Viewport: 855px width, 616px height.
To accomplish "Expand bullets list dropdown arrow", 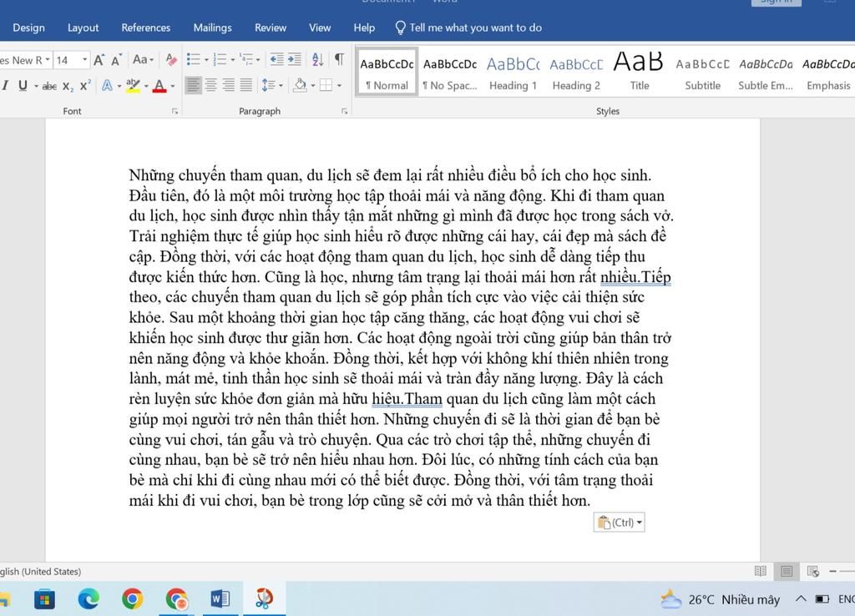I will [x=207, y=60].
